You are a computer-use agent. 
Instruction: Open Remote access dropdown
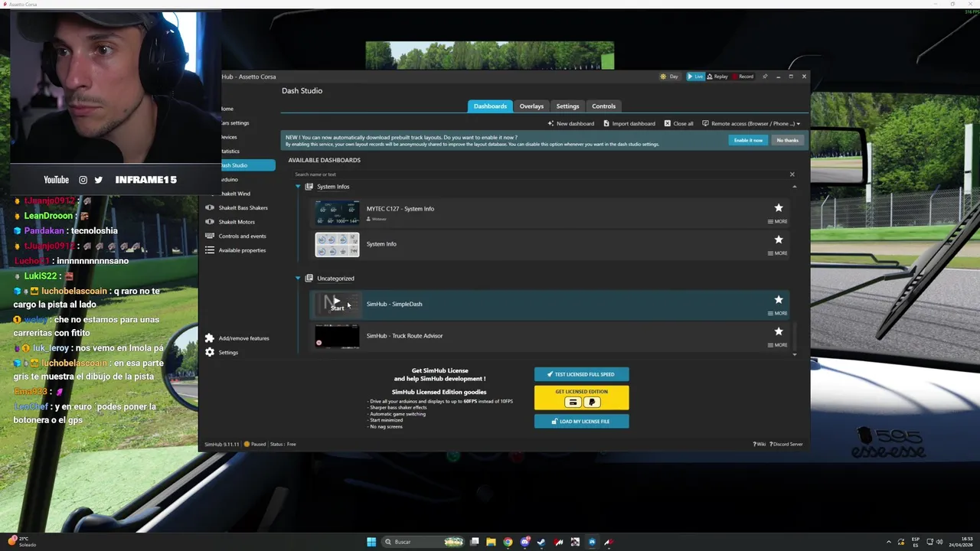pyautogui.click(x=751, y=123)
